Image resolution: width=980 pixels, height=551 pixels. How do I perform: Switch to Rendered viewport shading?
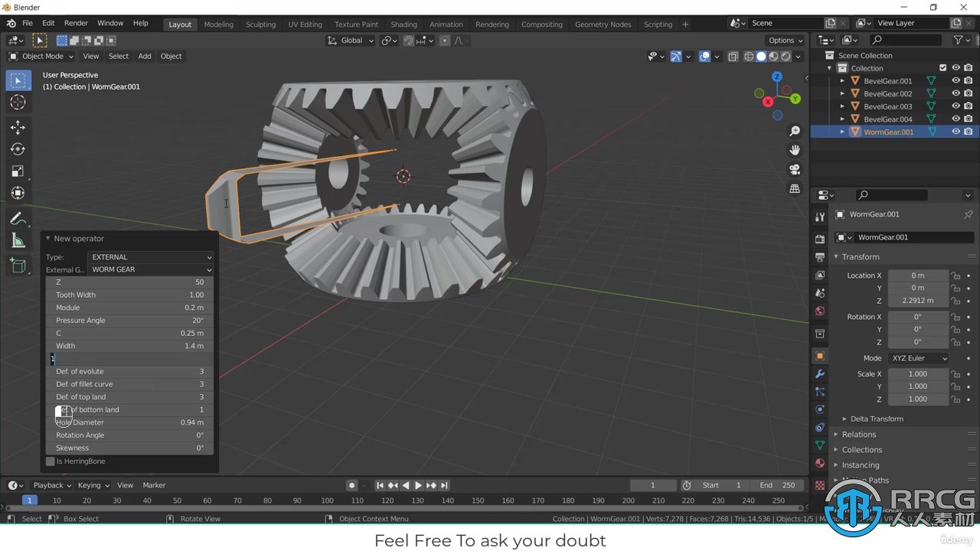coord(786,56)
